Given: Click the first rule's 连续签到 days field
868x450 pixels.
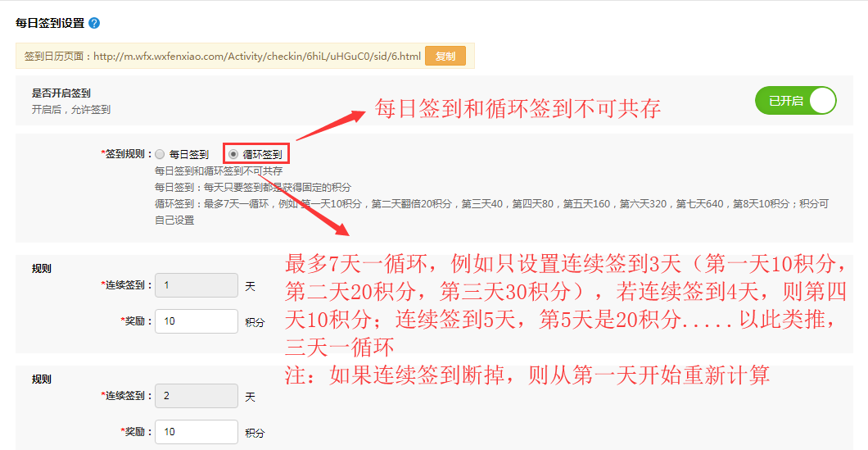Looking at the screenshot, I should pyautogui.click(x=196, y=285).
